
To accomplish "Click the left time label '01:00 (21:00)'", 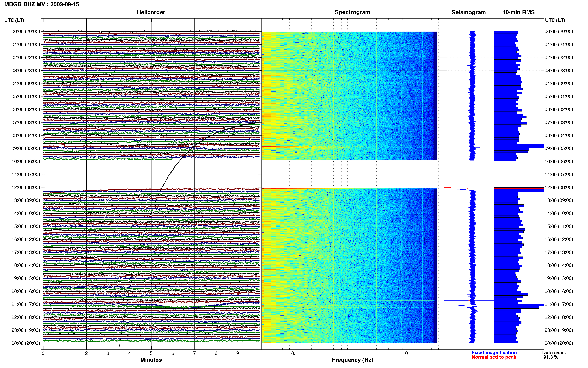I will [x=26, y=45].
